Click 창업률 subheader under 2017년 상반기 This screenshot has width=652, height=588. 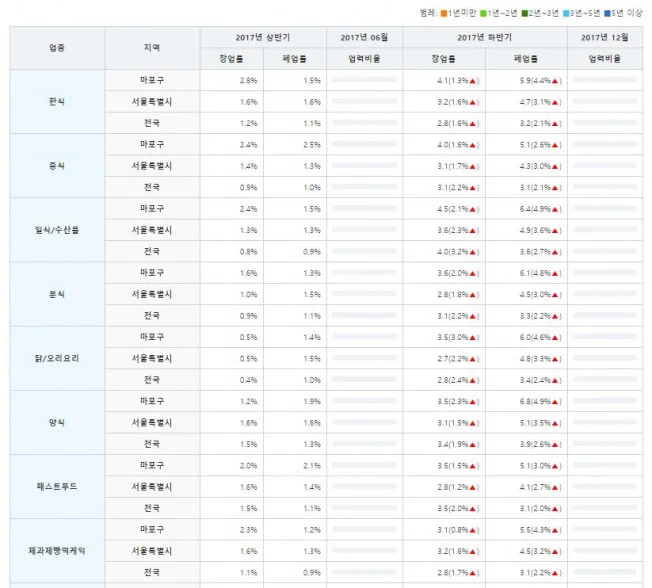click(232, 59)
